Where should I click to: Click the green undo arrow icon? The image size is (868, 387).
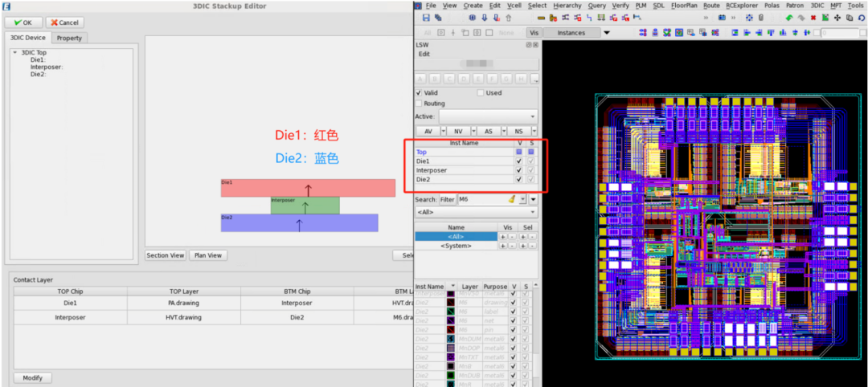pos(789,18)
